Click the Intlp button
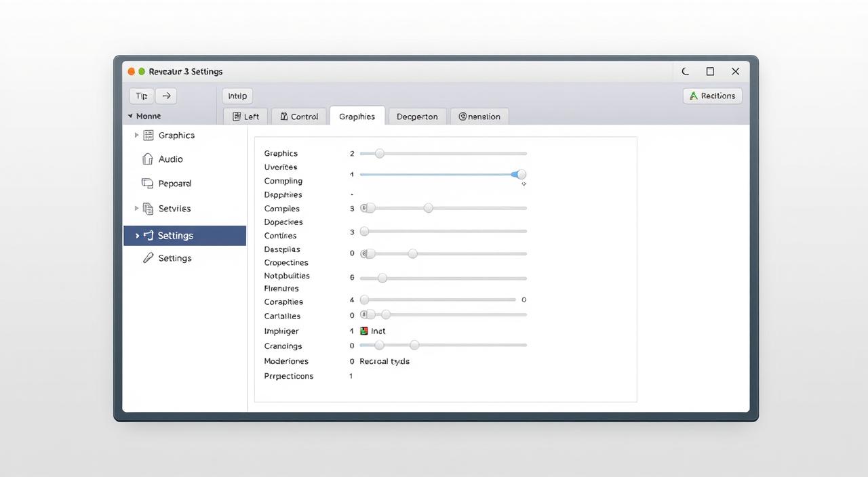Viewport: 868px width, 477px height. [x=237, y=96]
